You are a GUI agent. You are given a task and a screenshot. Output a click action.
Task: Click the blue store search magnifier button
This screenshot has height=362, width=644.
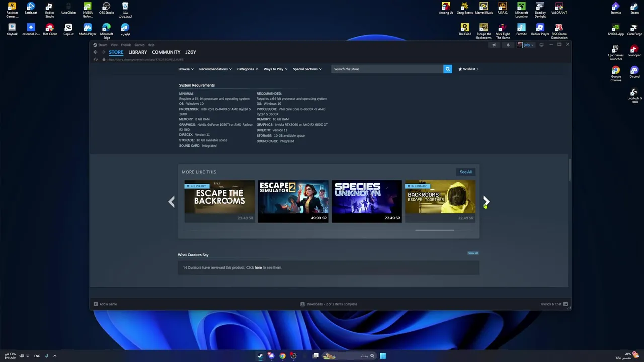[x=447, y=69]
